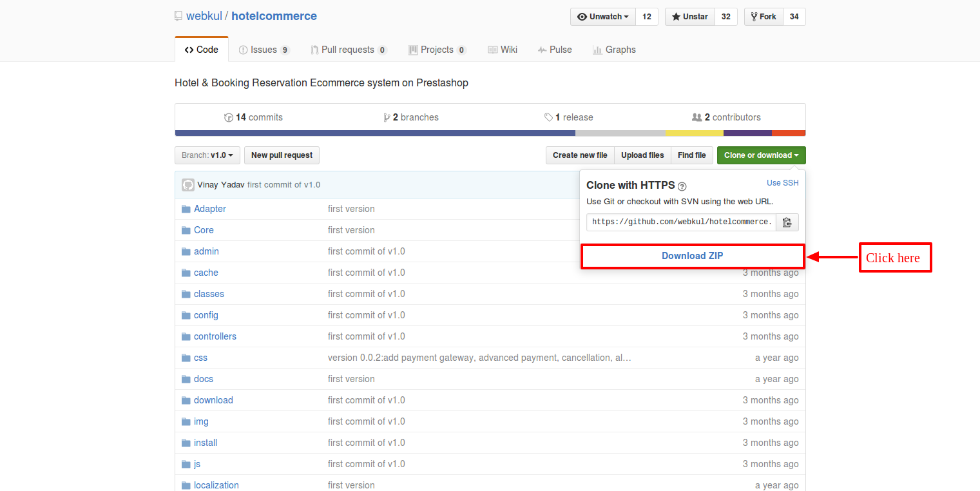The height and width of the screenshot is (491, 980).
Task: Click the 'first version' message on the docs row
Action: [351, 379]
